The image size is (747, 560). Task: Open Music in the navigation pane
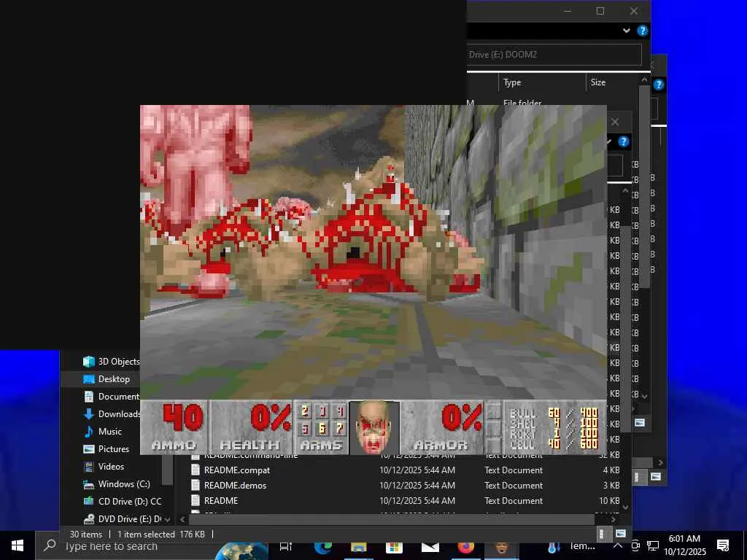[x=110, y=432]
